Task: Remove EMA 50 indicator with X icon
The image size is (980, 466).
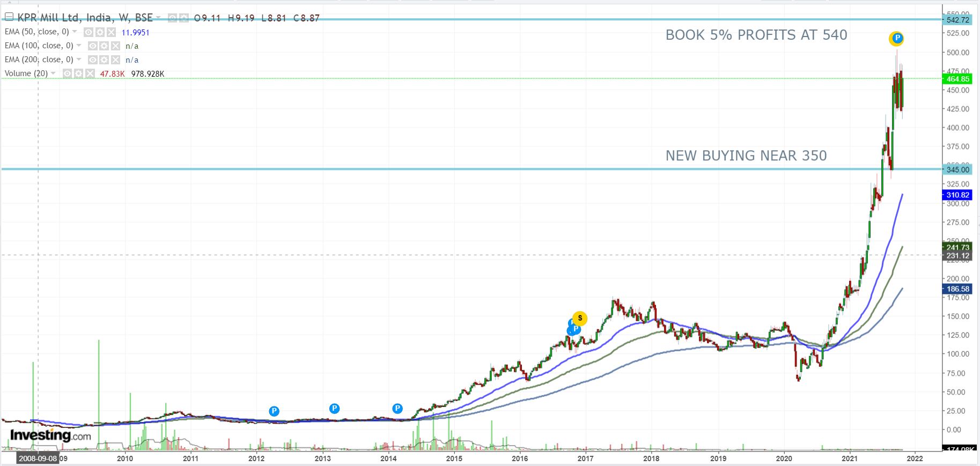Action: coord(111,32)
